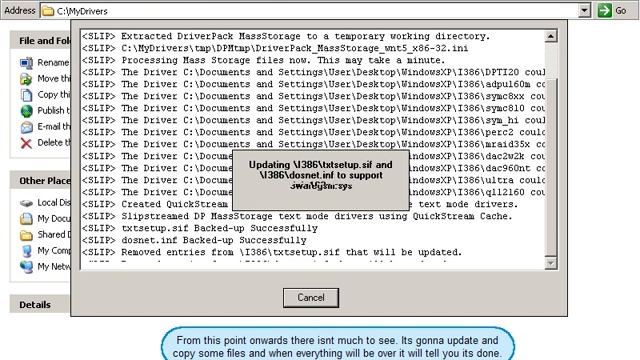Click the red Delete X icon
The width and height of the screenshot is (640, 360).
click(x=26, y=143)
